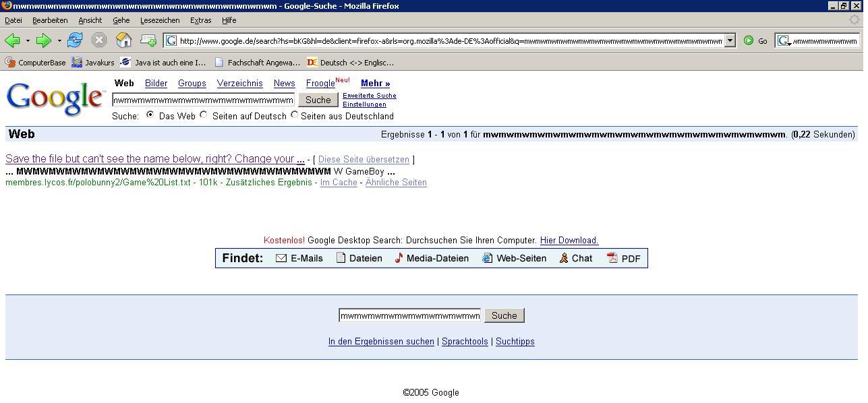Screen dimensions: 868x403
Task: Click the Firefox icon in title bar
Action: (6, 5)
